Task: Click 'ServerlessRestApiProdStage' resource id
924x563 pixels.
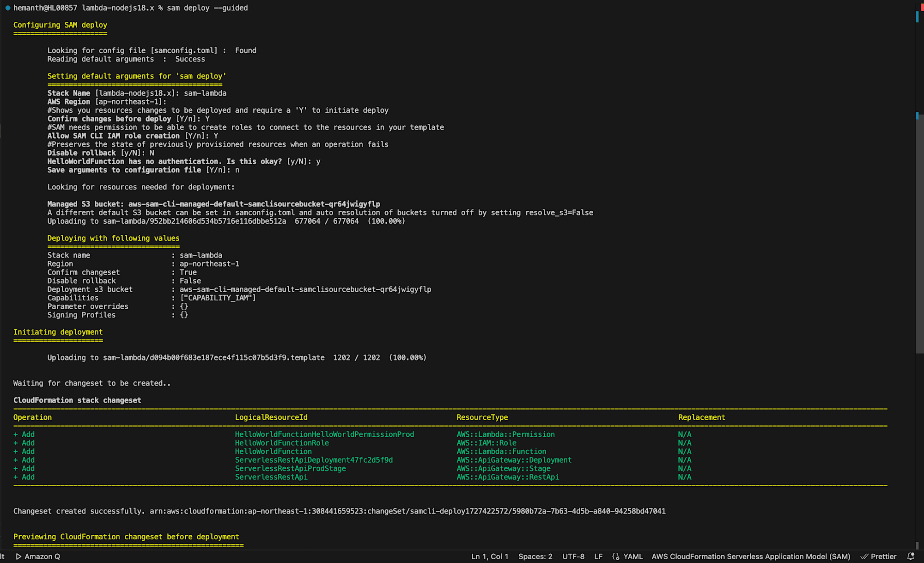Action: tap(290, 469)
